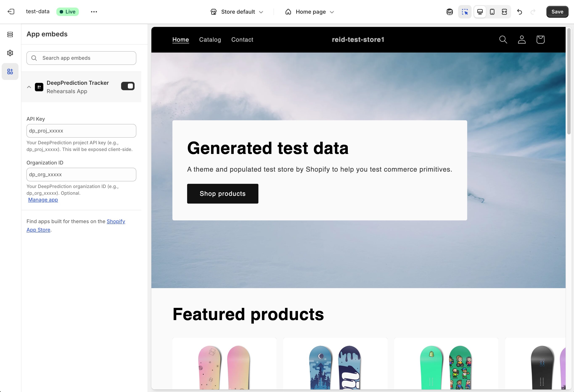Image resolution: width=574 pixels, height=392 pixels.
Task: Focus the API Key input field
Action: pyautogui.click(x=81, y=131)
